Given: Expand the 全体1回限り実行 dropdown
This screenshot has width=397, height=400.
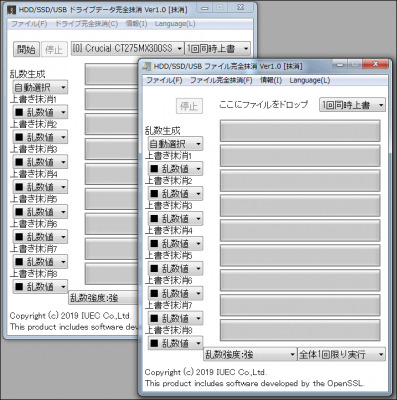Looking at the screenshot, I should tap(341, 354).
